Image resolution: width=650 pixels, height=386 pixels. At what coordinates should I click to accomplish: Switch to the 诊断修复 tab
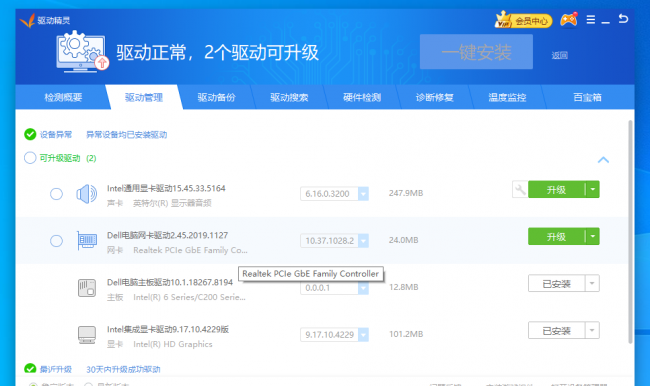(434, 97)
